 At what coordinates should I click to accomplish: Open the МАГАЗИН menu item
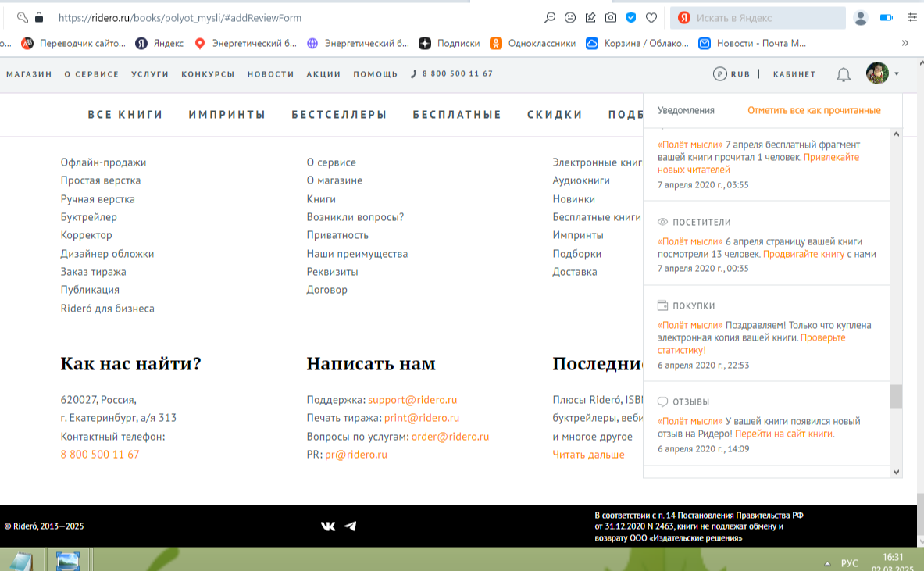(x=29, y=74)
